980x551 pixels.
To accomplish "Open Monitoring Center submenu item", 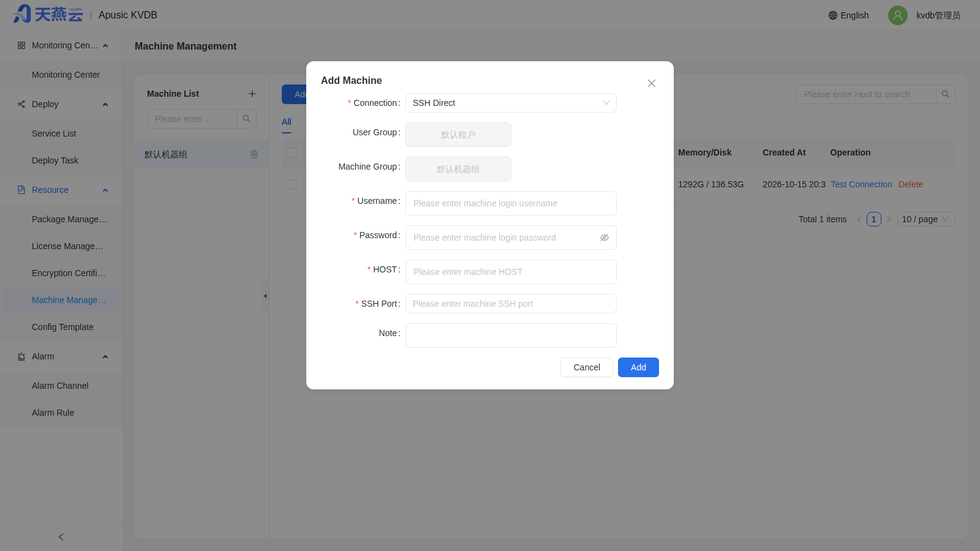I will [61, 75].
